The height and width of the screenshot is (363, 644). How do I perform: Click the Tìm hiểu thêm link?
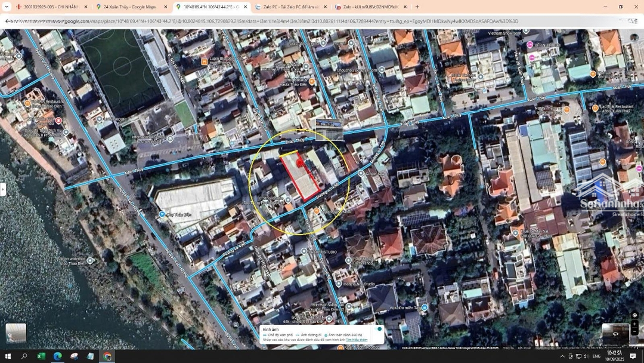coord(357,340)
